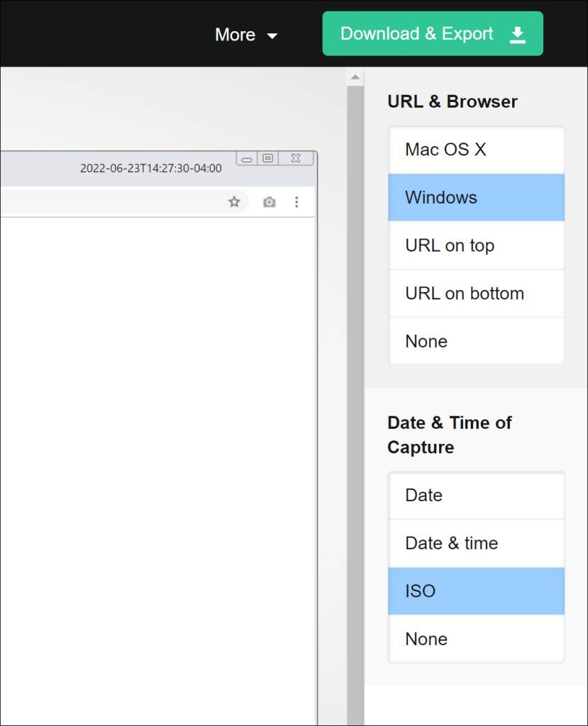
Task: Choose URL on top option
Action: point(476,245)
